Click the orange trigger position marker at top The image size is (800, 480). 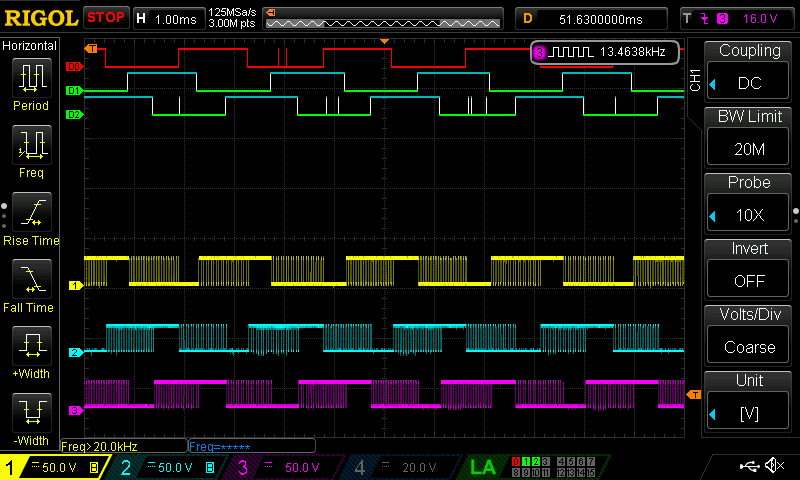(x=385, y=41)
